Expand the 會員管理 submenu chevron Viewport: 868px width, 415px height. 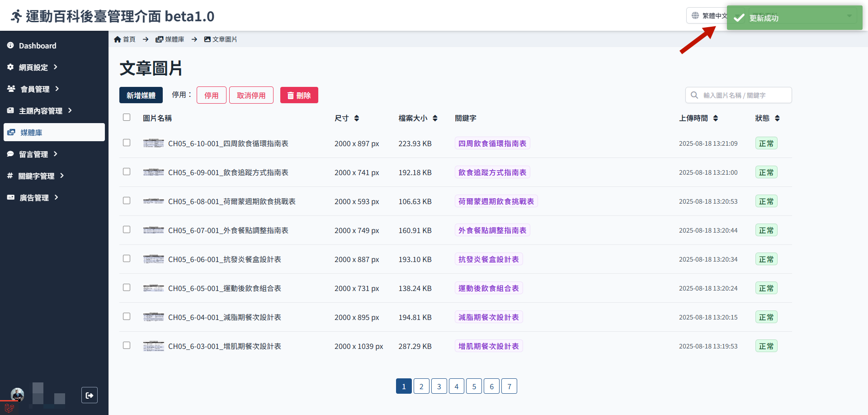pos(57,89)
